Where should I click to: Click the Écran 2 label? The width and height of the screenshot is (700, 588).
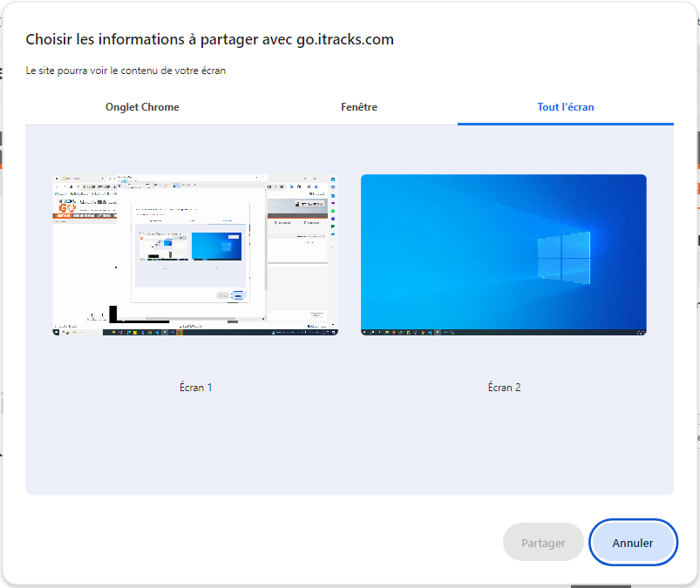504,388
